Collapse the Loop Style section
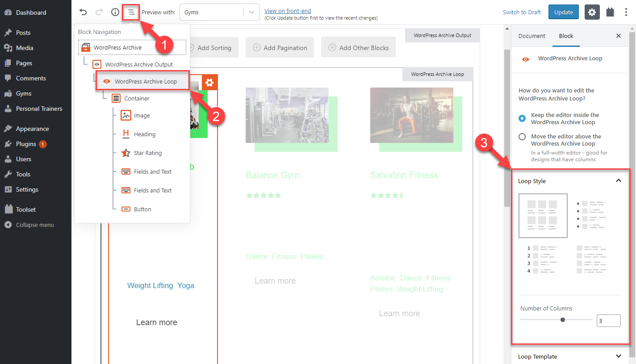 click(571, 181)
